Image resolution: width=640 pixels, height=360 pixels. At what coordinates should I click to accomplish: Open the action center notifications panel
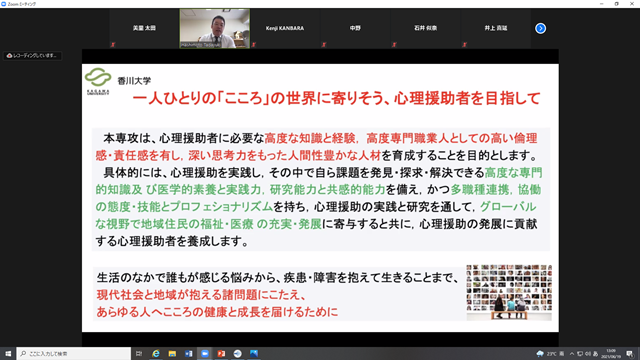click(x=630, y=353)
